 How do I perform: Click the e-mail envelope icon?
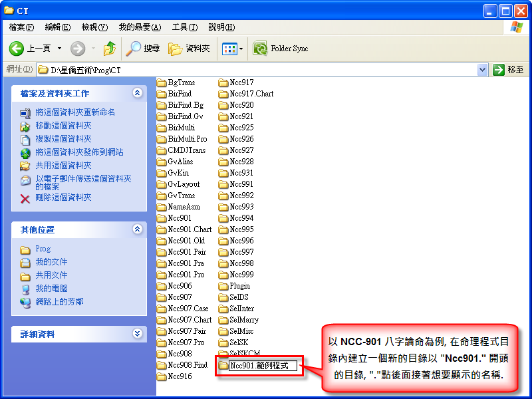point(25,180)
